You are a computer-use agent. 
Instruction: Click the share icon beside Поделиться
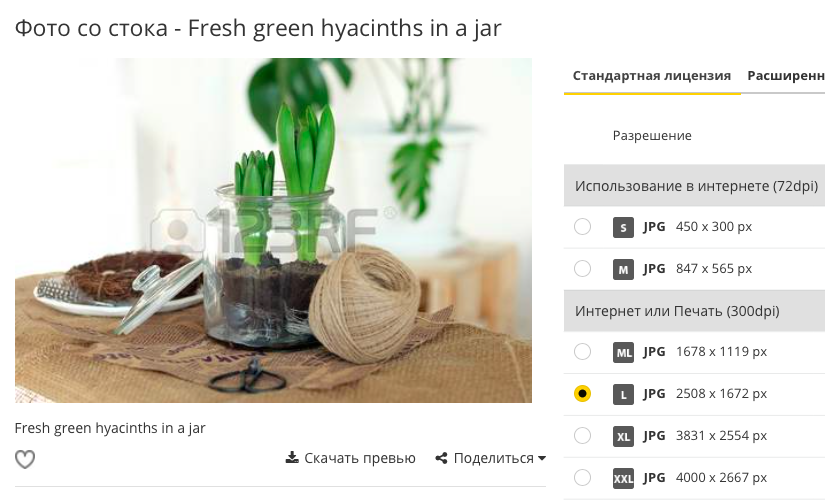(x=441, y=458)
